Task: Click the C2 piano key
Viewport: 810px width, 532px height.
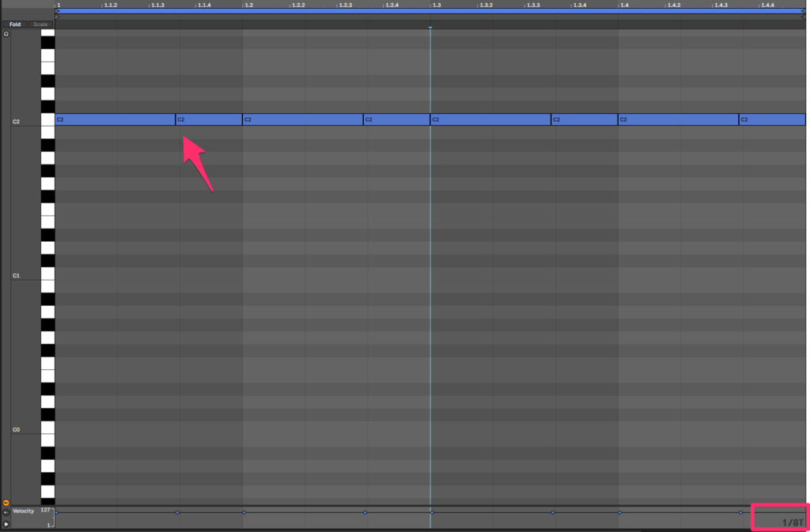Action: (48, 119)
